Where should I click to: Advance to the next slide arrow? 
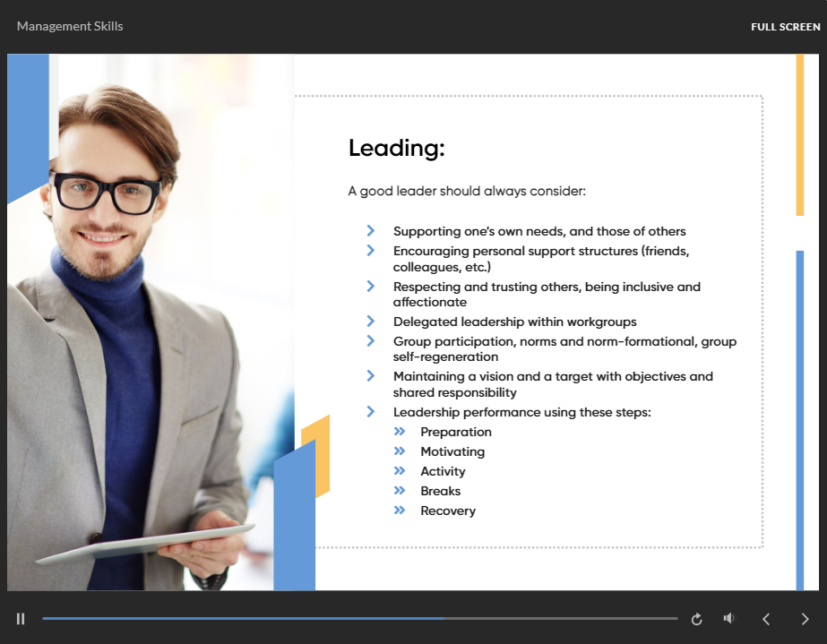[805, 619]
